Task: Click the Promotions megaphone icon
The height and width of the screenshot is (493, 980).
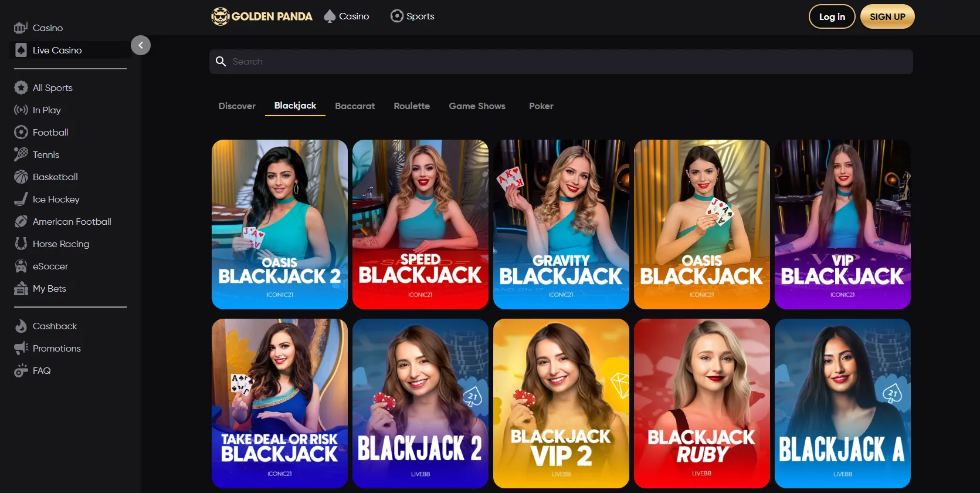Action: (x=21, y=348)
